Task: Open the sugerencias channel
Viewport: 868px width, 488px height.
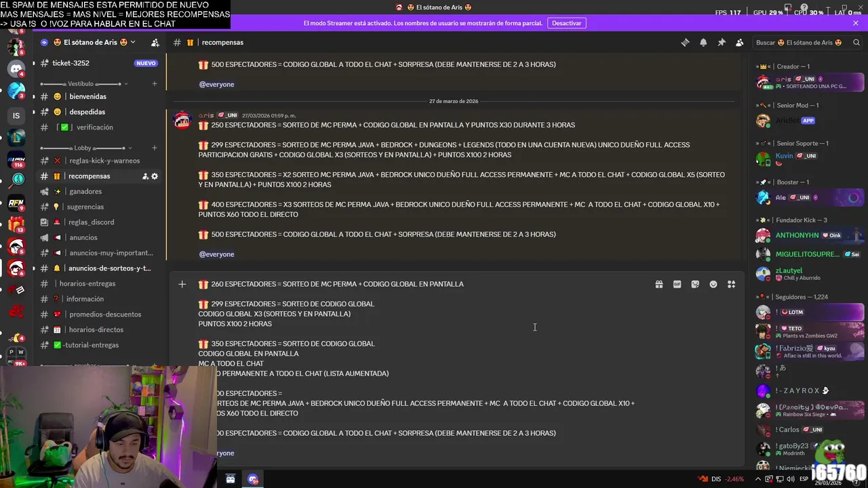Action: (100, 207)
